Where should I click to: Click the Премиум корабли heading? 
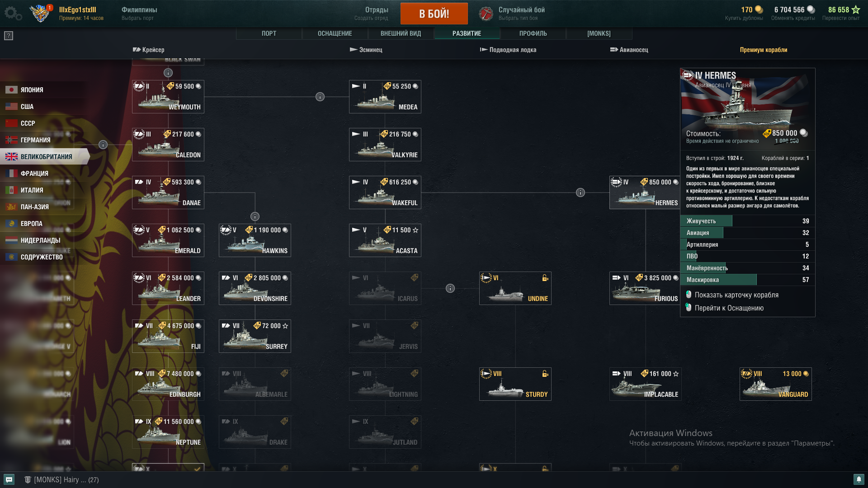click(x=764, y=50)
